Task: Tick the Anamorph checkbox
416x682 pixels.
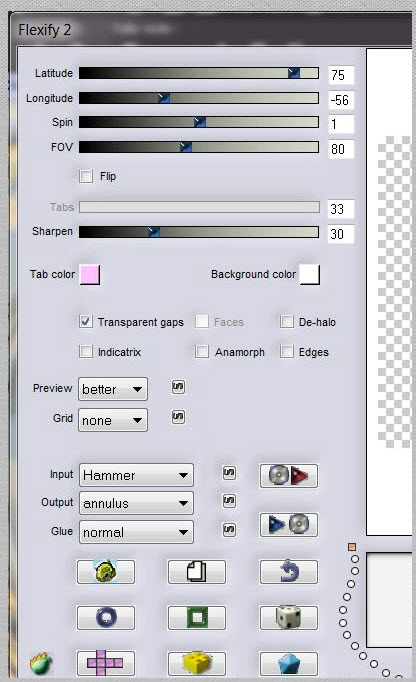Action: coord(202,351)
